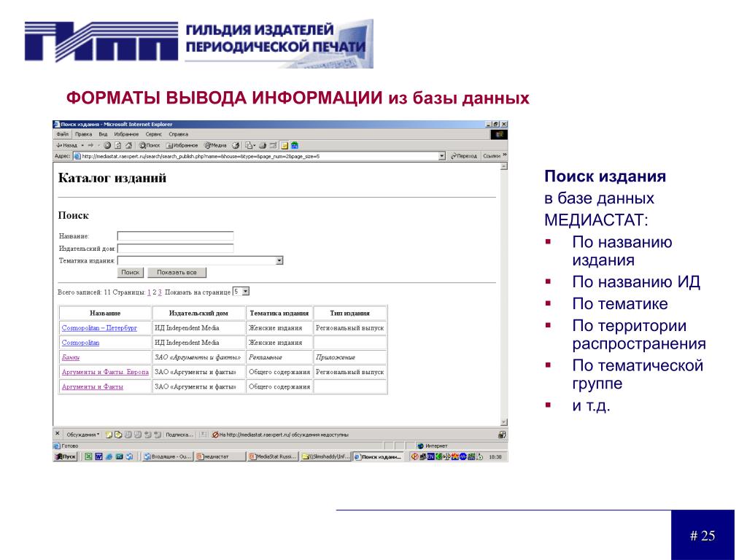Click the Поиск search button in form
The height and width of the screenshot is (560, 747).
tap(130, 273)
